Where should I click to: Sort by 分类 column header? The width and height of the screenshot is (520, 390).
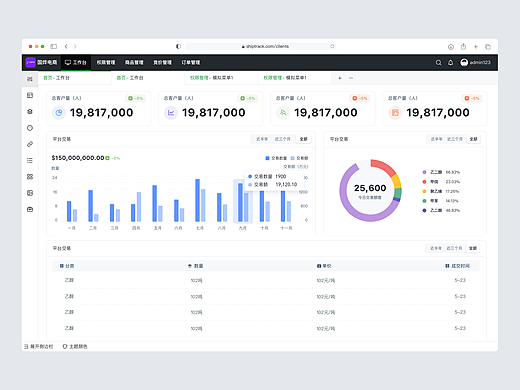[x=67, y=266]
